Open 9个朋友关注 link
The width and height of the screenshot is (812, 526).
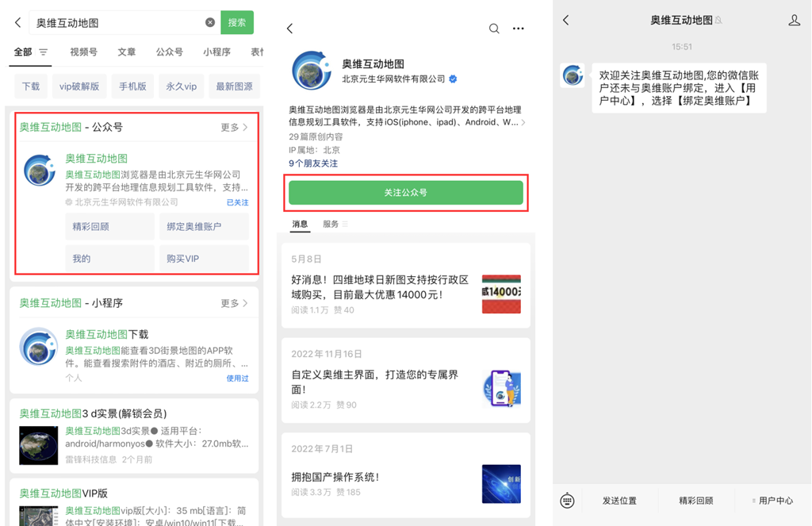(313, 163)
